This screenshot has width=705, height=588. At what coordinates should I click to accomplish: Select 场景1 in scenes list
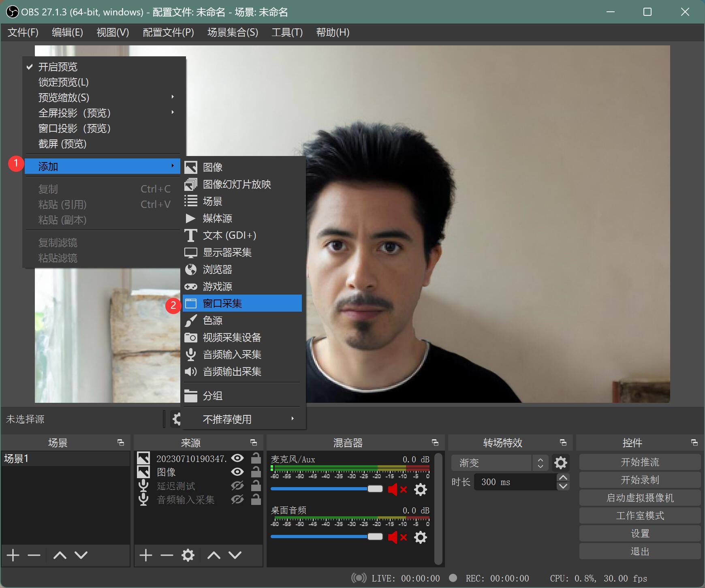click(x=66, y=459)
